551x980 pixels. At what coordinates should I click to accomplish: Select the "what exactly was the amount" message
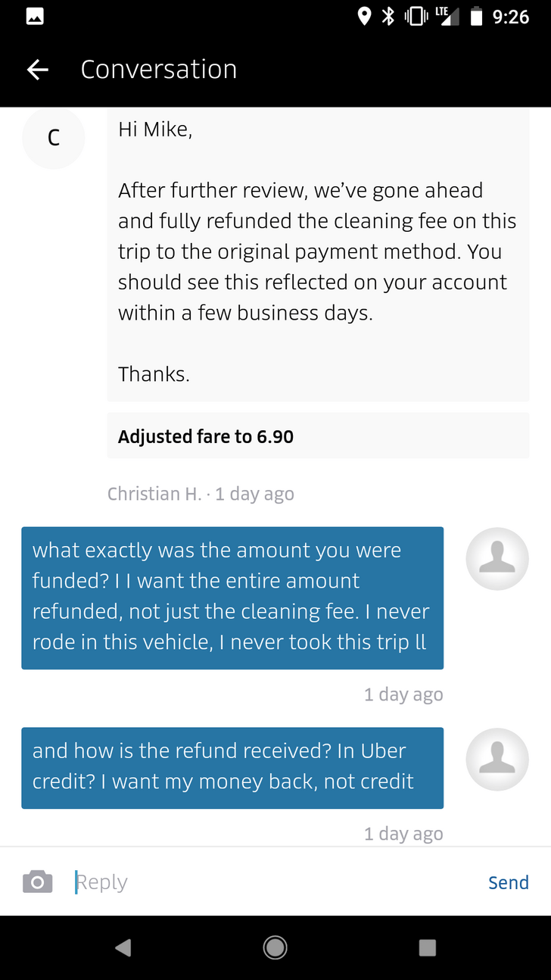coord(232,597)
